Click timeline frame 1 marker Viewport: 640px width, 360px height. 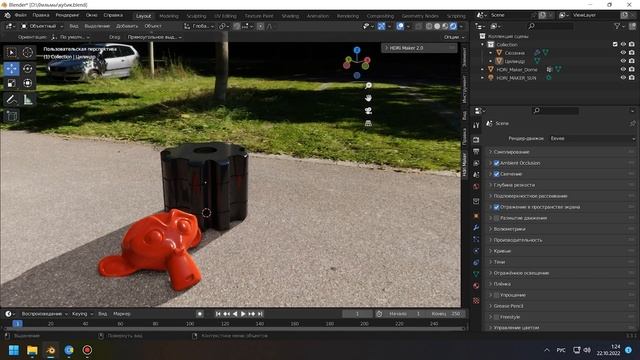point(17,324)
